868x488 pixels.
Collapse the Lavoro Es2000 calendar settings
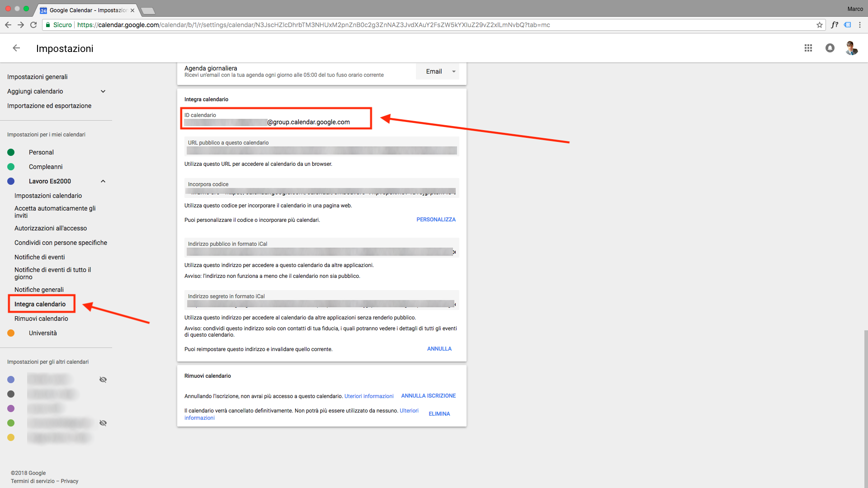click(103, 181)
